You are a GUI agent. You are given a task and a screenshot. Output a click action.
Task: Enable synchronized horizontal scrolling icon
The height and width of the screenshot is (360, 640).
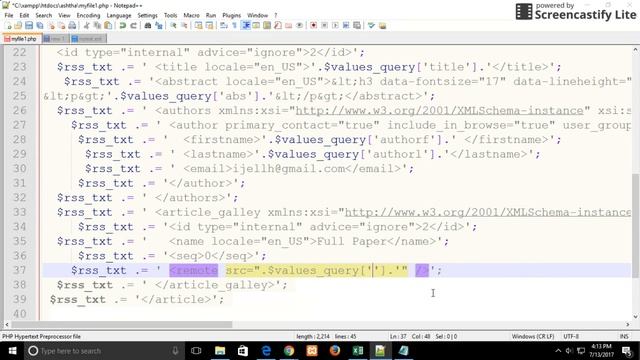[209, 26]
